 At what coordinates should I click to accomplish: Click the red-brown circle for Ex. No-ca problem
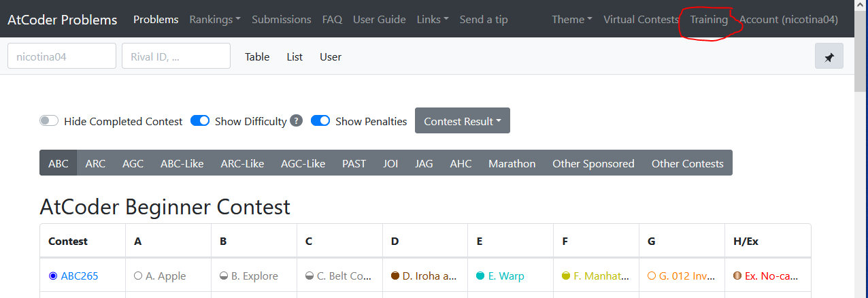coord(737,276)
